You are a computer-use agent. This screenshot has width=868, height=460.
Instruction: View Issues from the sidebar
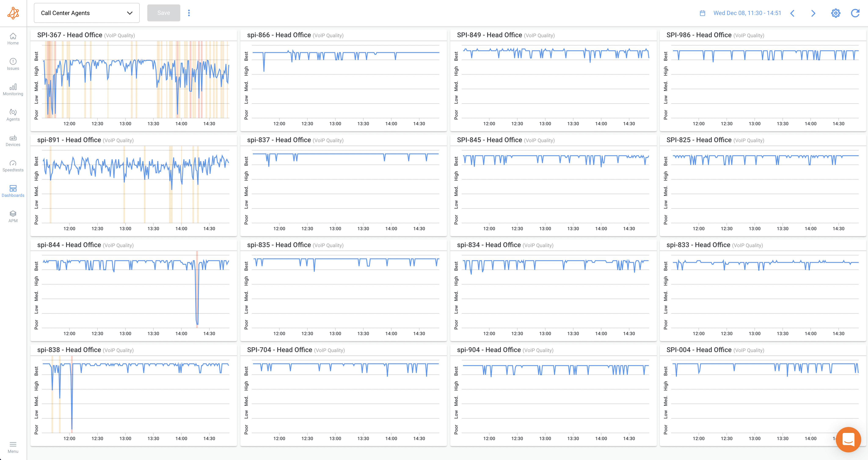coord(13,64)
